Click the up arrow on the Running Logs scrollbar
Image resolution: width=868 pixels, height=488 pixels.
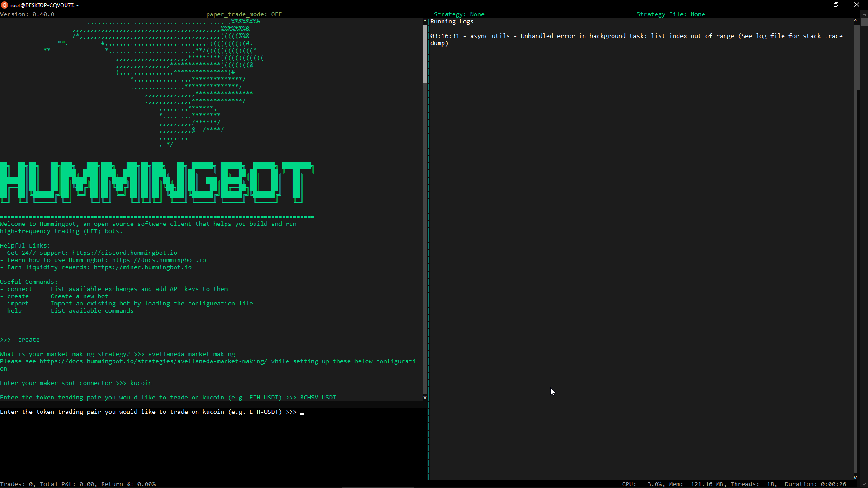click(855, 20)
